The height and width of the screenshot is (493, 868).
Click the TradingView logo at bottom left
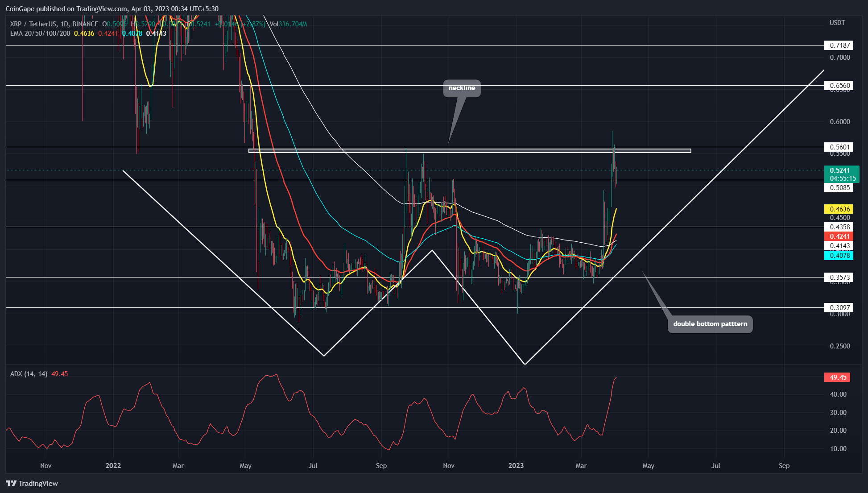pos(32,483)
